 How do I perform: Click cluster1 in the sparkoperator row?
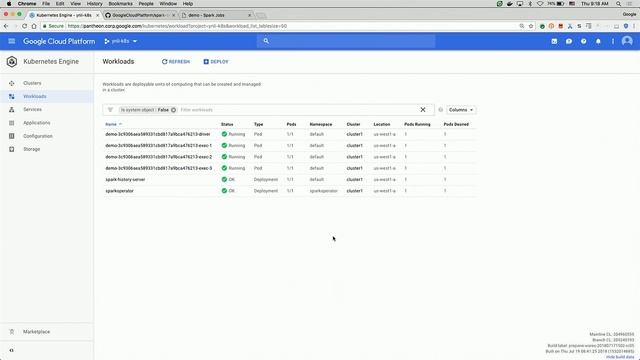[355, 191]
